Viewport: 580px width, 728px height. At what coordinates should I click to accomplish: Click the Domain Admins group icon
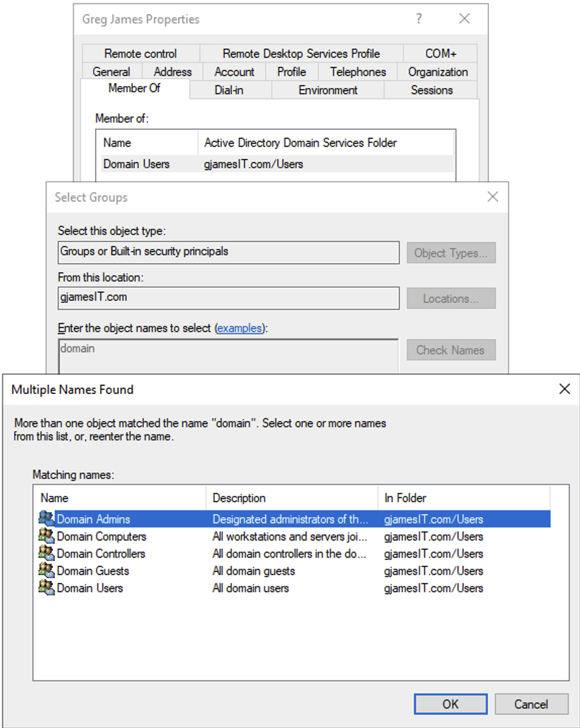(46, 519)
